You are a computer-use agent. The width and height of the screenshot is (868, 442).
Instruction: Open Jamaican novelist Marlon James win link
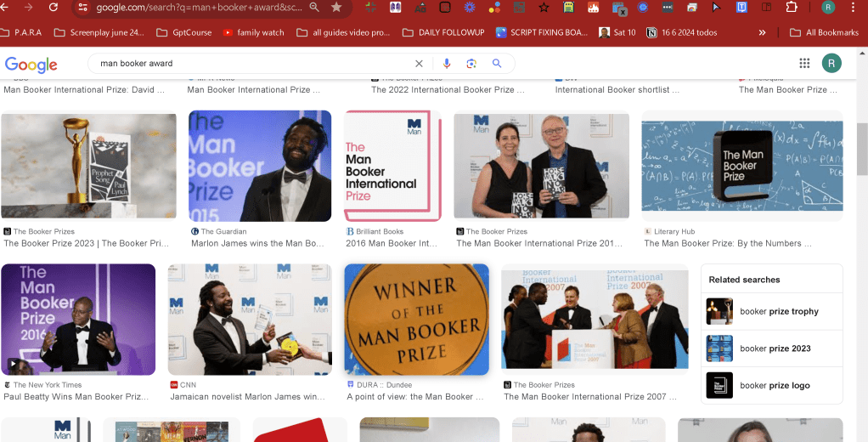click(x=247, y=397)
